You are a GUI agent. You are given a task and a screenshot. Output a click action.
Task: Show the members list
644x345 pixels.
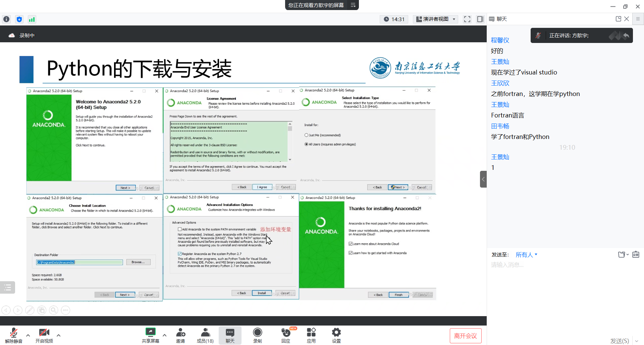205,335
